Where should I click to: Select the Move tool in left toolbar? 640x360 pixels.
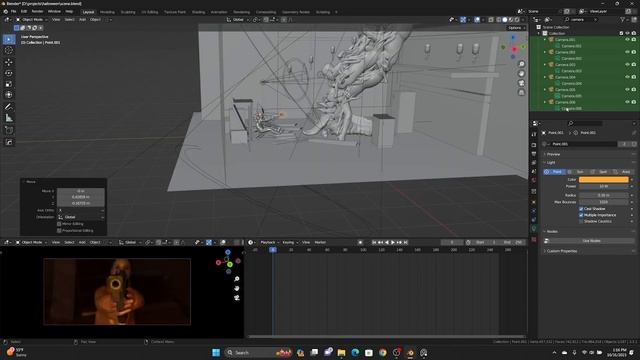click(9, 62)
